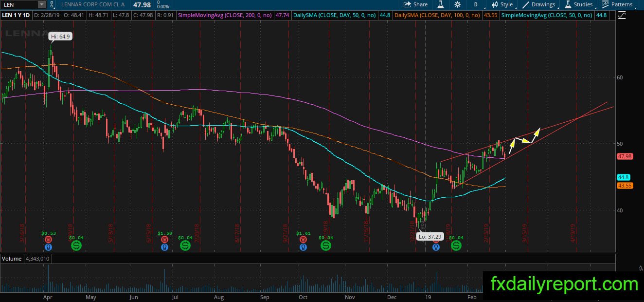Screen dimensions: 644x302
Task: Click the red earnings phone icon for $0.53
Action: 48,240
